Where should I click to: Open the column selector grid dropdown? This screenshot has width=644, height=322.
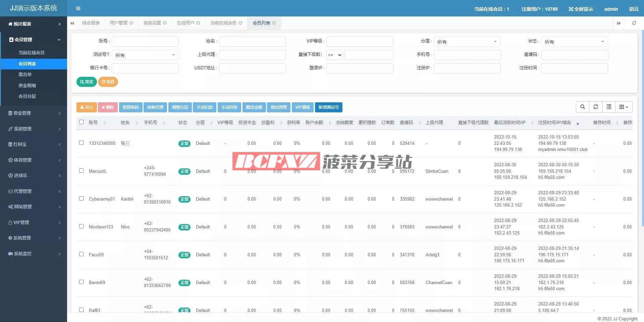pyautogui.click(x=624, y=107)
